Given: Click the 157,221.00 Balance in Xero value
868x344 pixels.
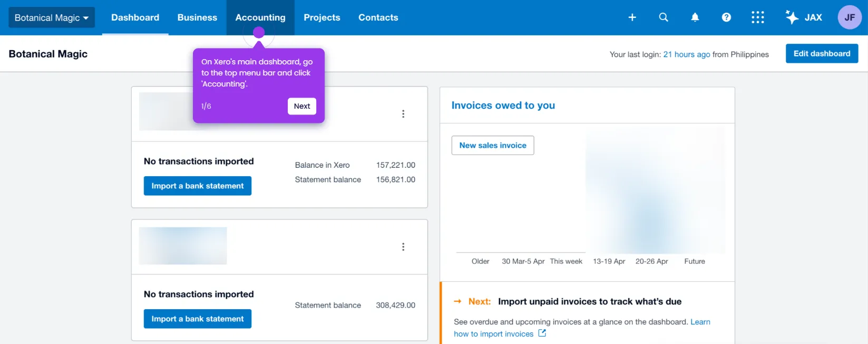Looking at the screenshot, I should point(396,165).
